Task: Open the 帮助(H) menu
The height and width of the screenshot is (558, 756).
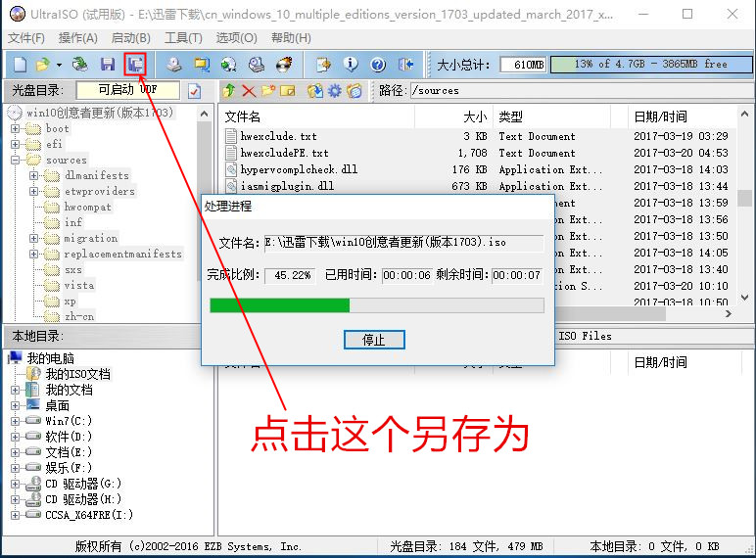Action: pyautogui.click(x=291, y=37)
